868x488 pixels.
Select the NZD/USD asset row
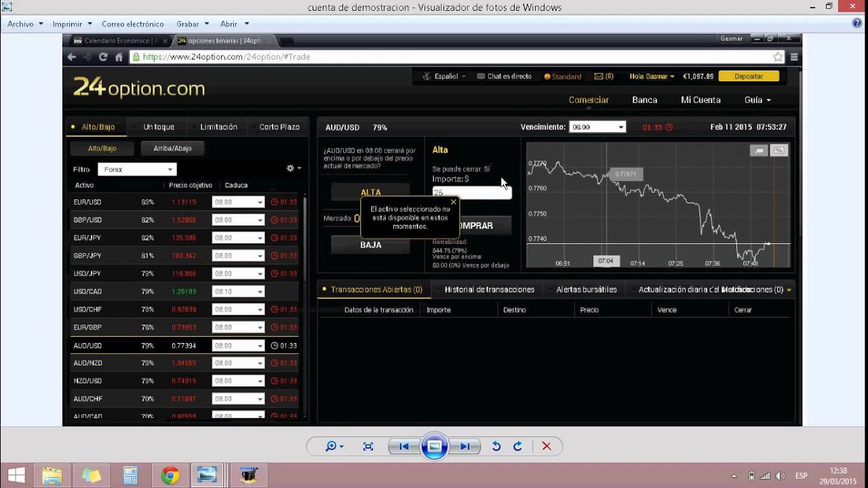[184, 381]
